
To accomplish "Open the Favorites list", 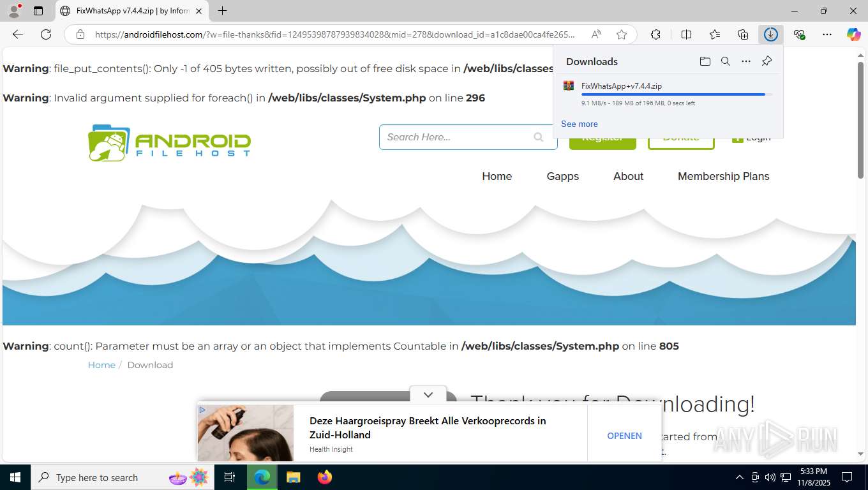I will tap(715, 34).
